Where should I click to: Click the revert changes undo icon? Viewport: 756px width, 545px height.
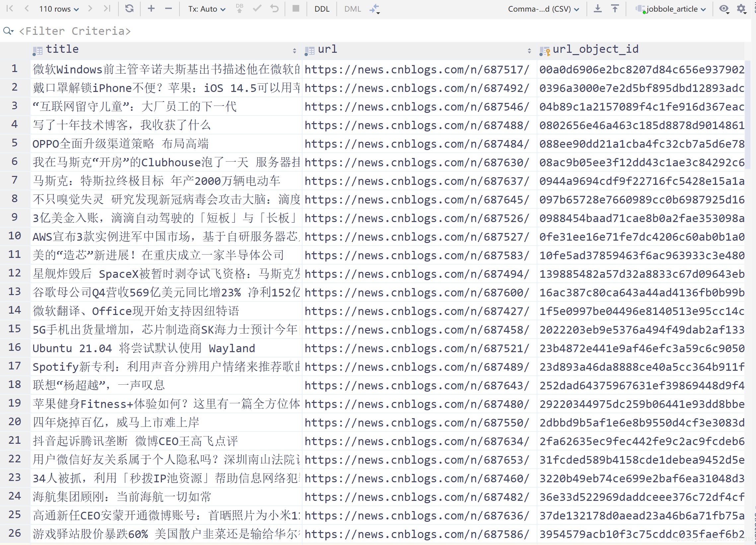coord(274,9)
